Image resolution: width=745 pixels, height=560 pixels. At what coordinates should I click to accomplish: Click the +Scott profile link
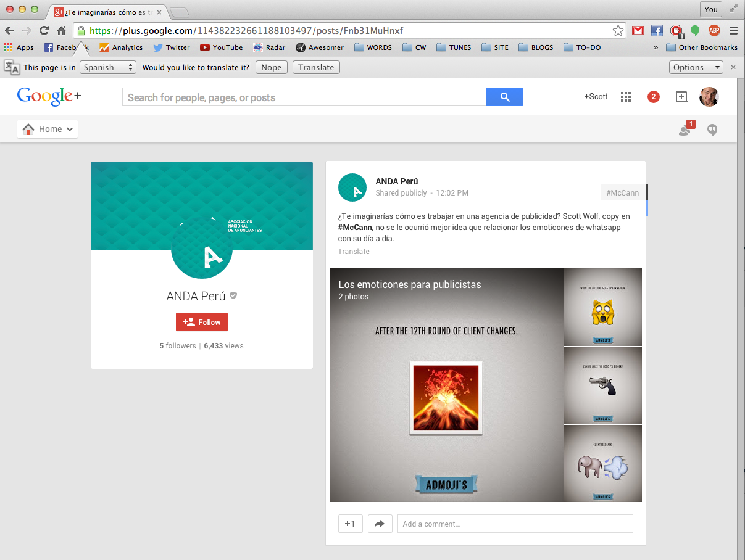(x=596, y=96)
